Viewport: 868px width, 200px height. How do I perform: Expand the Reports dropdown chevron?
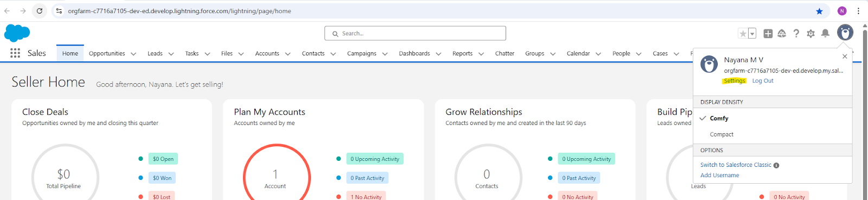(481, 54)
